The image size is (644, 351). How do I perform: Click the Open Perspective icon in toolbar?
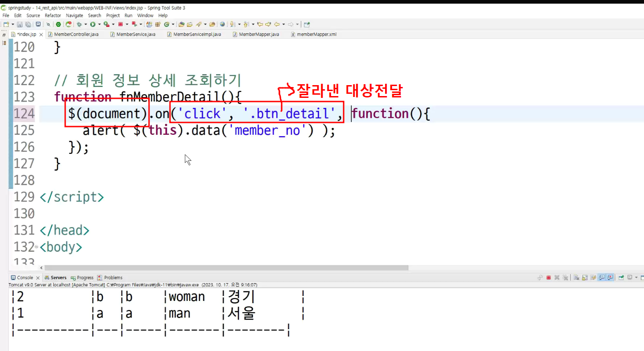tap(307, 24)
